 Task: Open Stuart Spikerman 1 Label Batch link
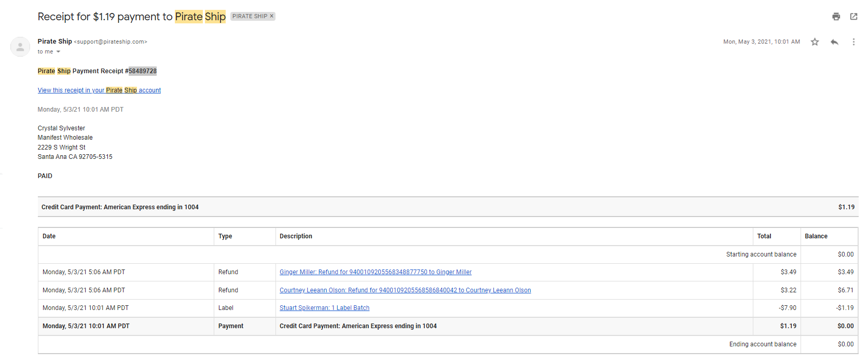[324, 308]
